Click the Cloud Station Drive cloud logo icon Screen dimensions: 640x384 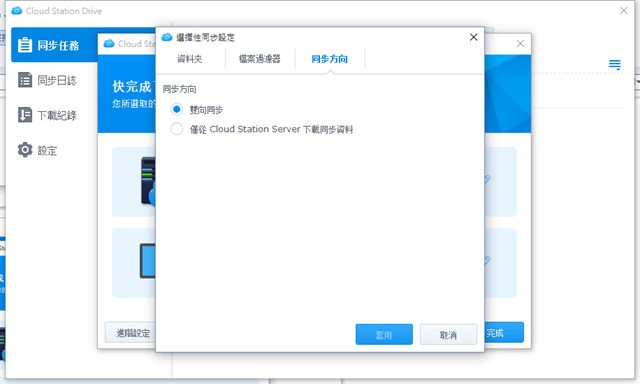tap(17, 11)
